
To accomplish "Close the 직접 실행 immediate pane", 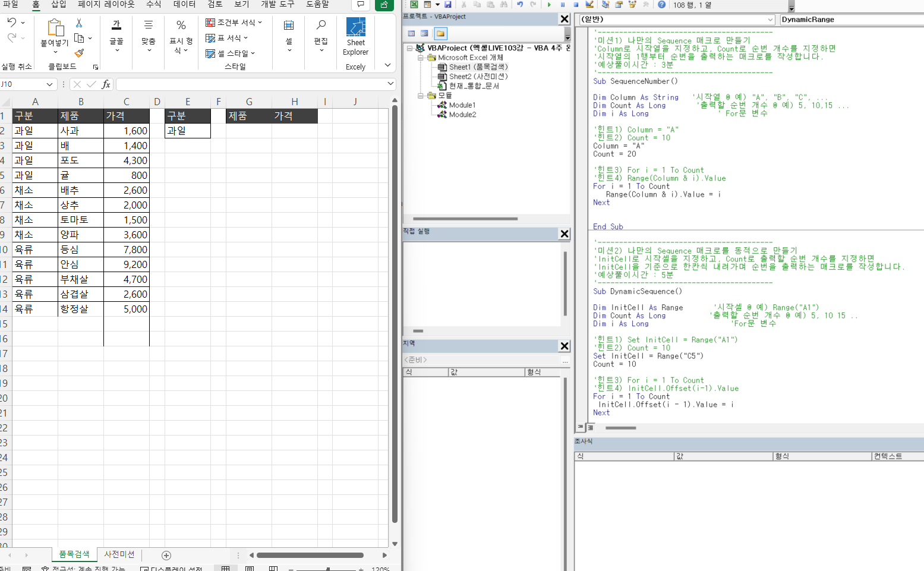I will (565, 234).
